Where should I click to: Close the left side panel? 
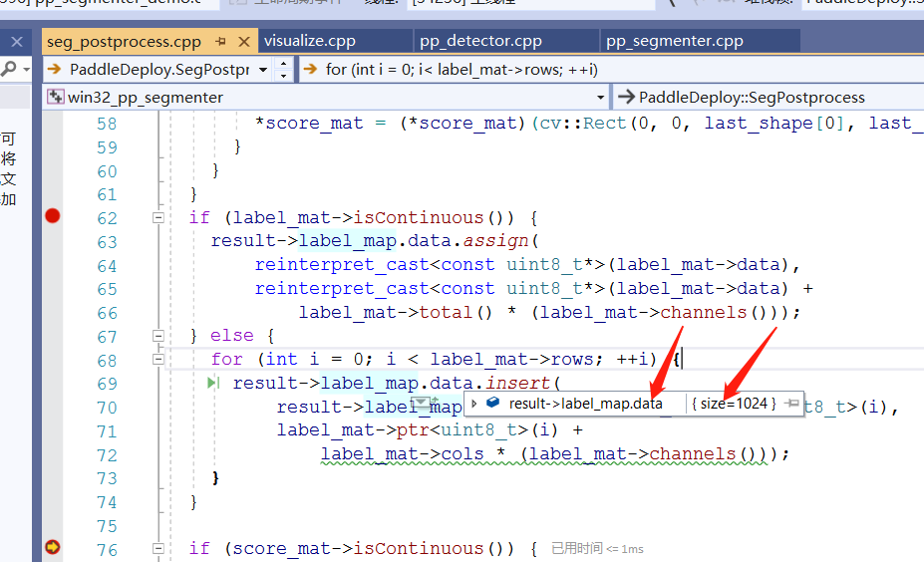17,42
